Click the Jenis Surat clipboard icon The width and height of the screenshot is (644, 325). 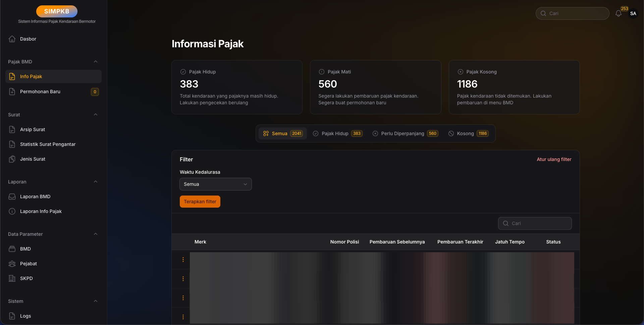tap(12, 159)
